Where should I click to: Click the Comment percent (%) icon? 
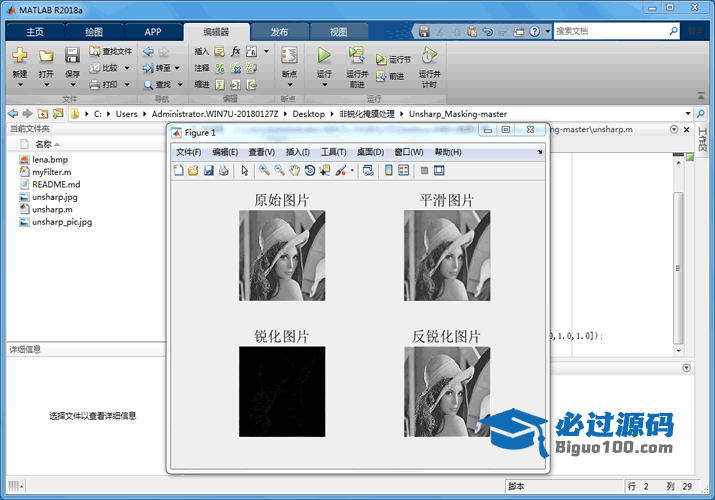220,68
